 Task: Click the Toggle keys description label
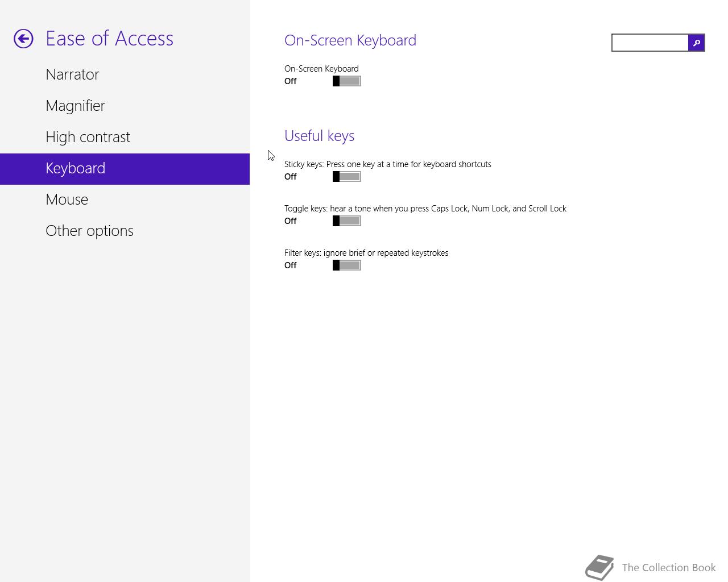pyautogui.click(x=425, y=209)
